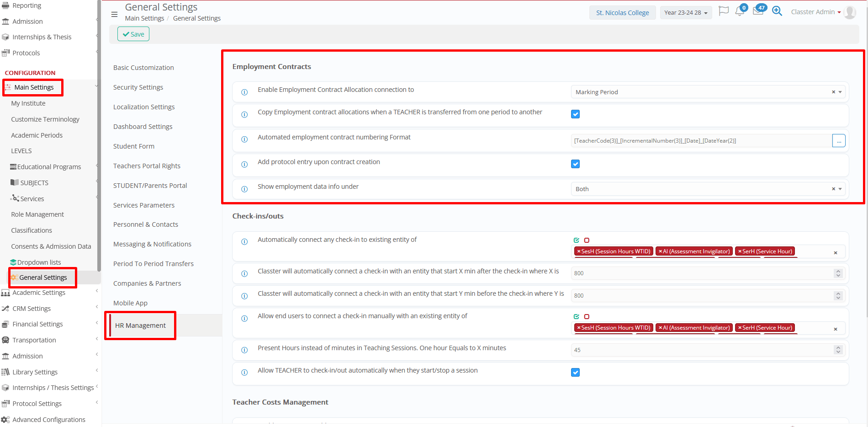Remove the SerH (Service Hour) tag in auto-connect field
The width and height of the screenshot is (868, 427).
point(740,251)
